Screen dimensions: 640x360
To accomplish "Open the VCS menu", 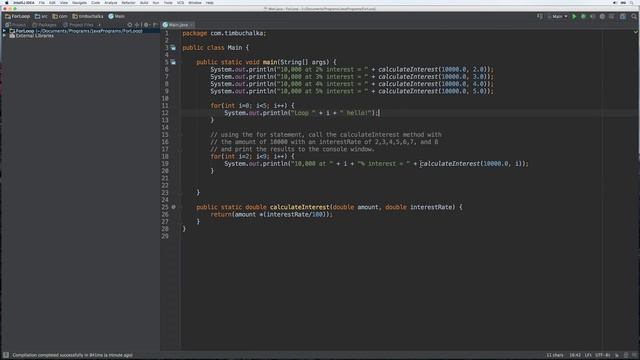I will [180, 2].
